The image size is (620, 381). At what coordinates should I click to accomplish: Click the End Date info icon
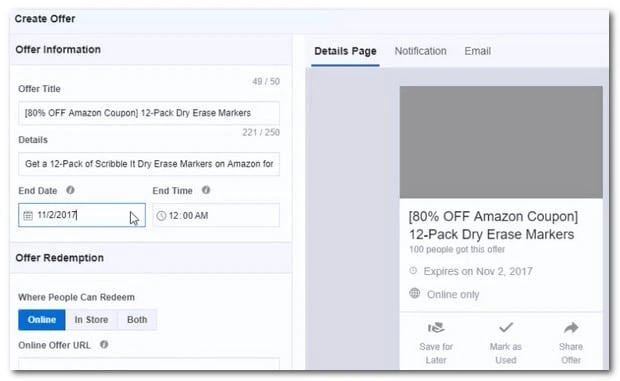coord(70,190)
